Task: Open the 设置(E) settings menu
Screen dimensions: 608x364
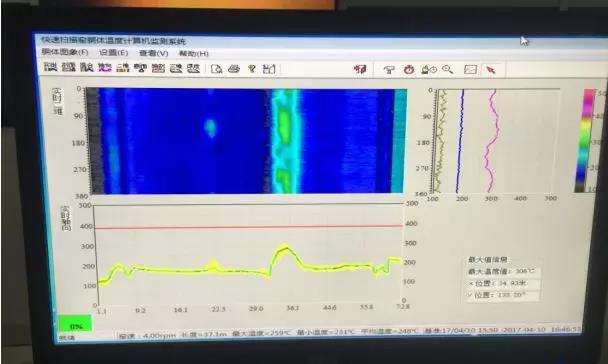Action: 113,52
